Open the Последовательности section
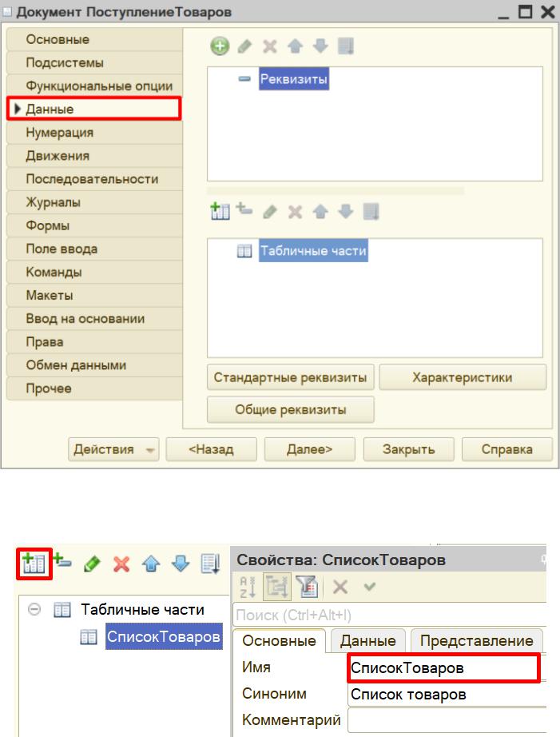The image size is (560, 737). click(x=95, y=179)
